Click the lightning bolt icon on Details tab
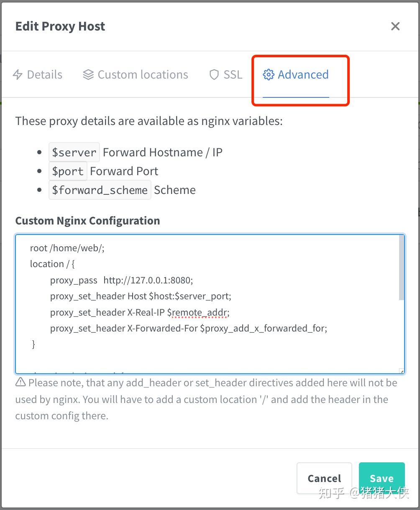The image size is (420, 510). coord(18,74)
